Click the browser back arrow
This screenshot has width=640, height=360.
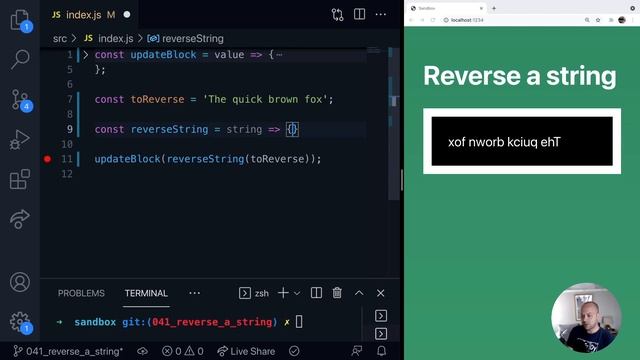click(x=411, y=20)
